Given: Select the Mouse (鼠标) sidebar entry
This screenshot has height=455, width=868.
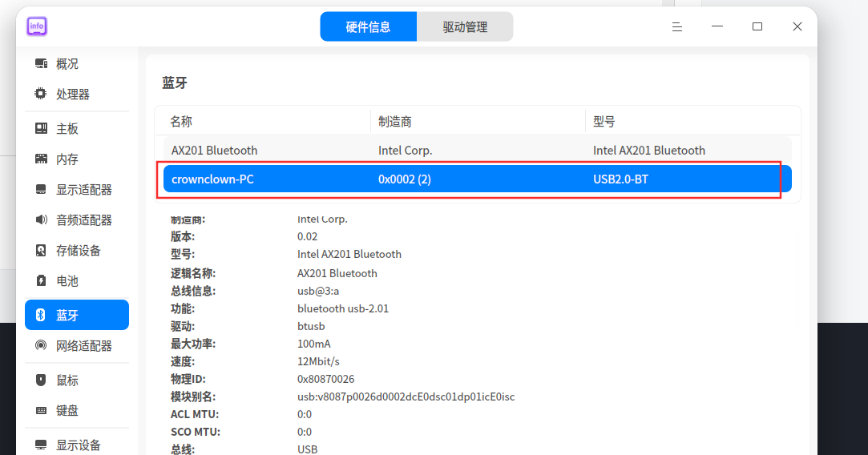Looking at the screenshot, I should coord(77,381).
